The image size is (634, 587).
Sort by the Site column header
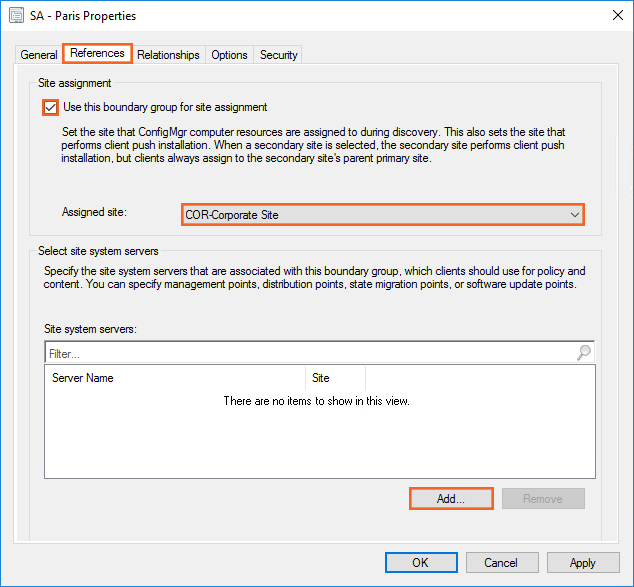(x=335, y=378)
